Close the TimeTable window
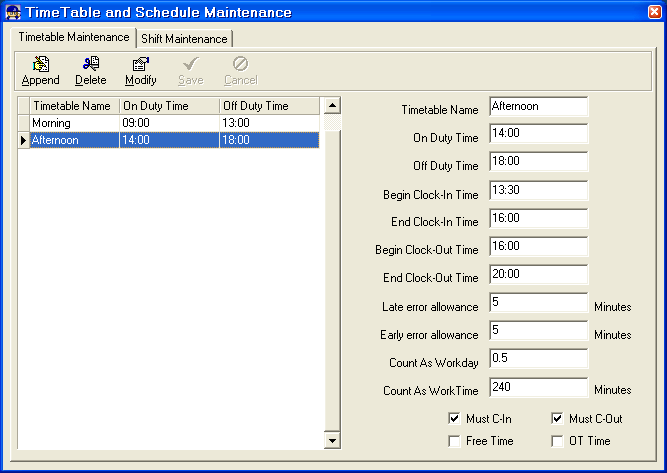Screen dimensions: 667x473 pos(654,11)
